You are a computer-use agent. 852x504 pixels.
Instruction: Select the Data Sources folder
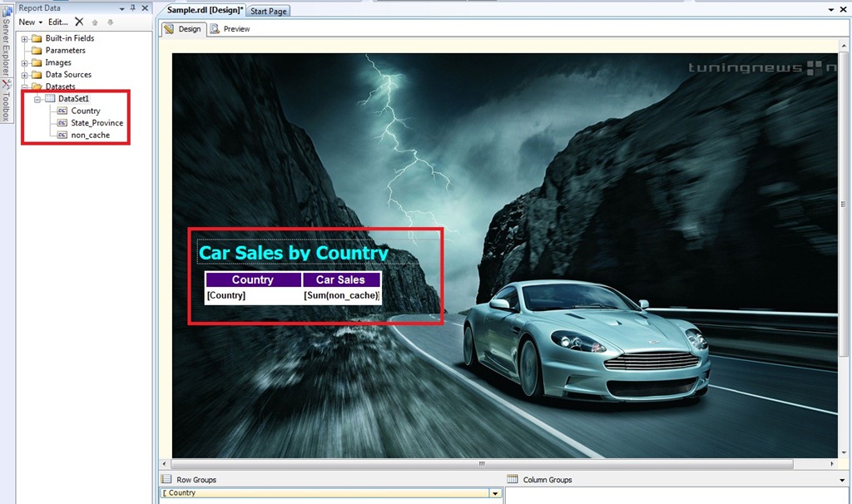(x=68, y=74)
